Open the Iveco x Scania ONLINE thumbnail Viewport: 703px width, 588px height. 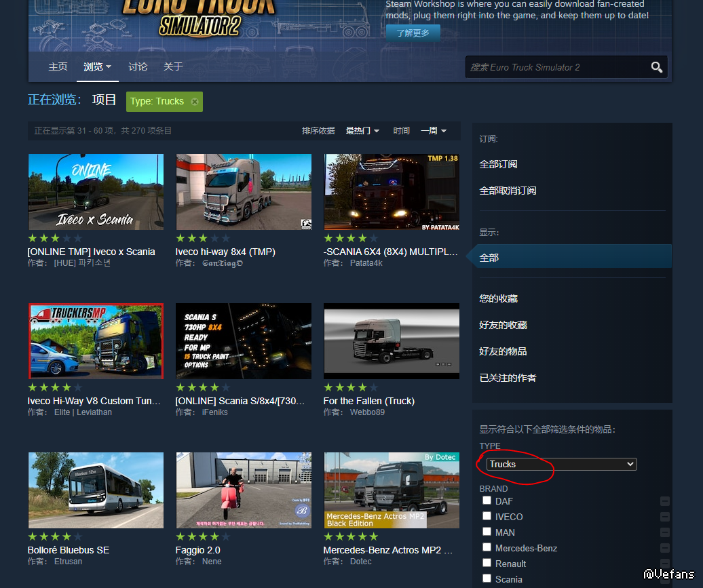[96, 192]
